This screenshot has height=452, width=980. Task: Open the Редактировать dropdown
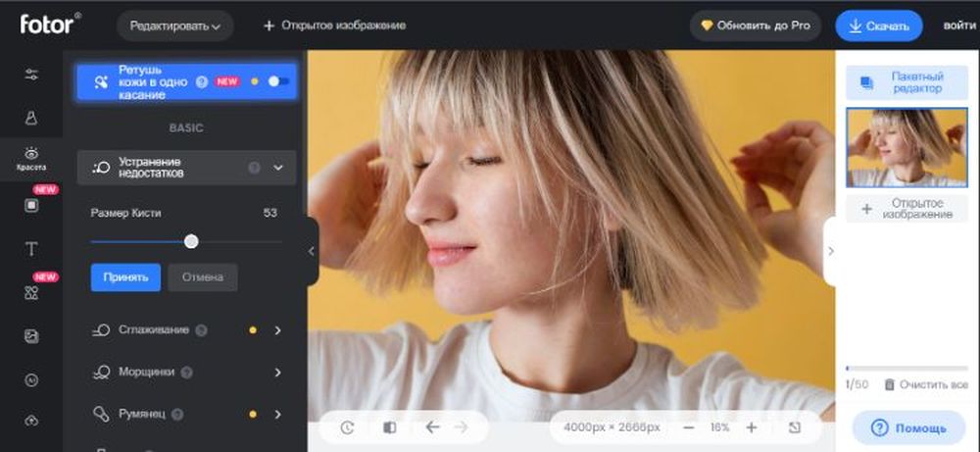click(175, 26)
